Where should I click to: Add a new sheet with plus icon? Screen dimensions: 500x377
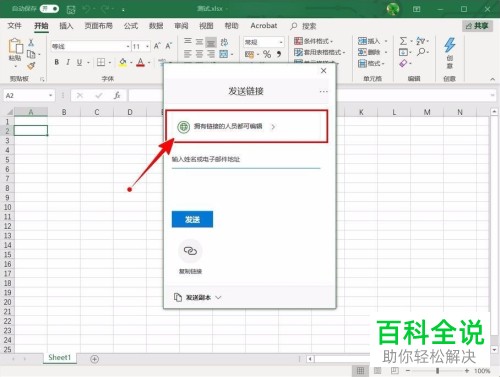click(95, 359)
